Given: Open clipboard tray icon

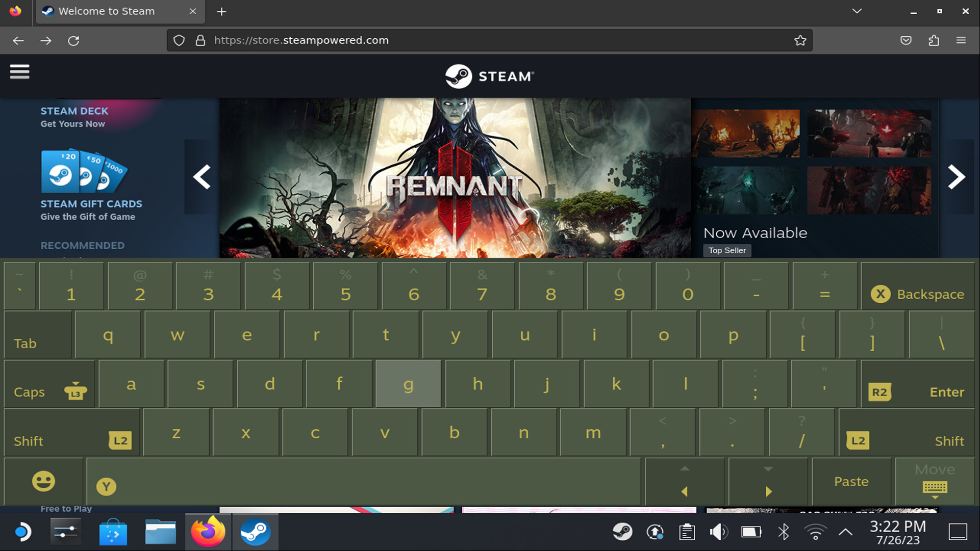Looking at the screenshot, I should click(x=687, y=532).
